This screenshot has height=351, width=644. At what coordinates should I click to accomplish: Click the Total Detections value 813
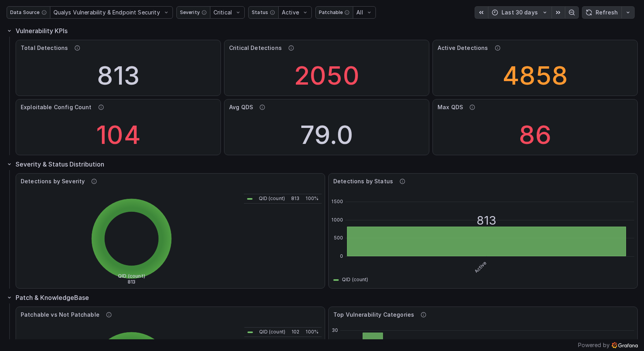point(118,76)
